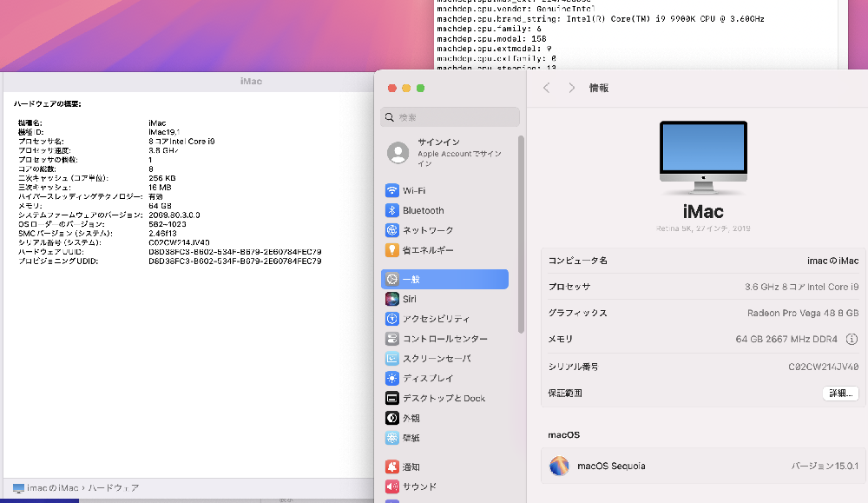The height and width of the screenshot is (503, 868).
Task: Click the サウンド speaker icon in the sidebar
Action: [x=392, y=487]
